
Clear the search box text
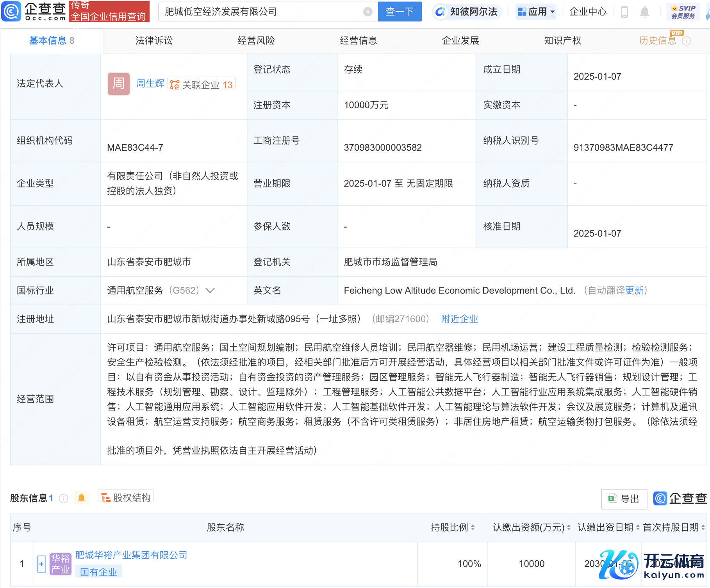pos(367,12)
